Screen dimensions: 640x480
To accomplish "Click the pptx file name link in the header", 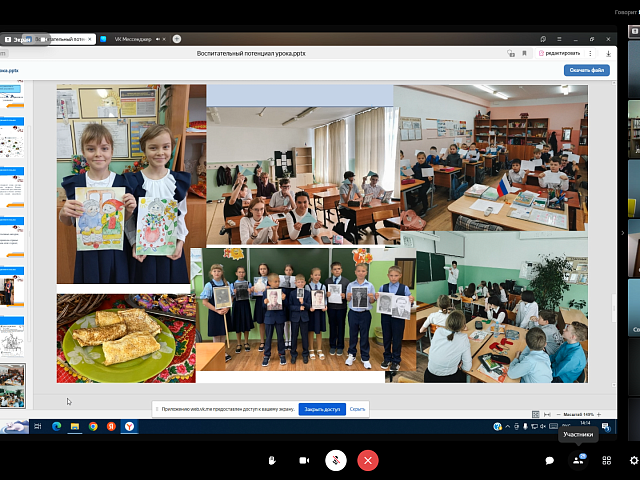I will tap(9, 71).
